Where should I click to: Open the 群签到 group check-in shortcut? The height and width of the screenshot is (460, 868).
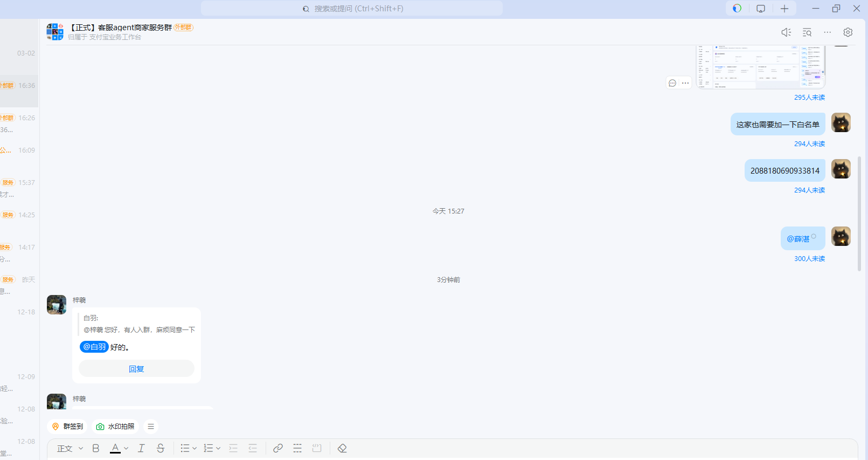pyautogui.click(x=67, y=427)
